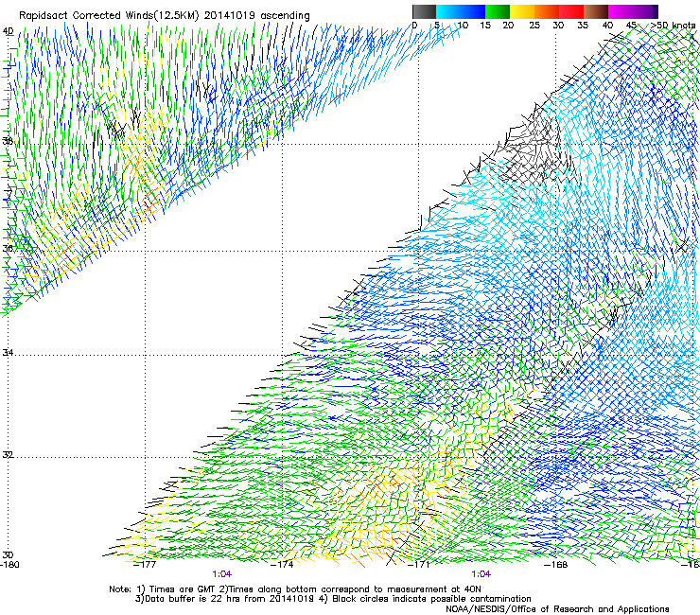Click the cyan-blue 5-15 knots color band
Image resolution: width=700 pixels, height=615 pixels.
pyautogui.click(x=461, y=12)
